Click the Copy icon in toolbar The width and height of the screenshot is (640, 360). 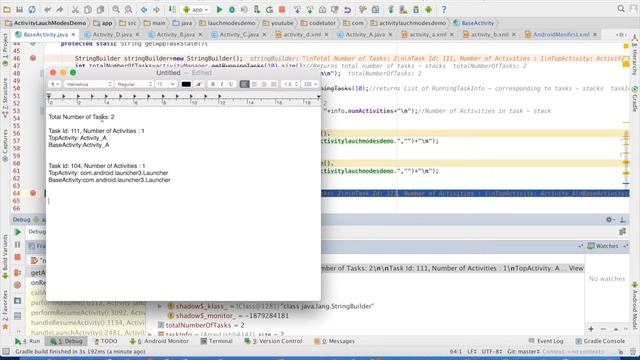pos(87,9)
